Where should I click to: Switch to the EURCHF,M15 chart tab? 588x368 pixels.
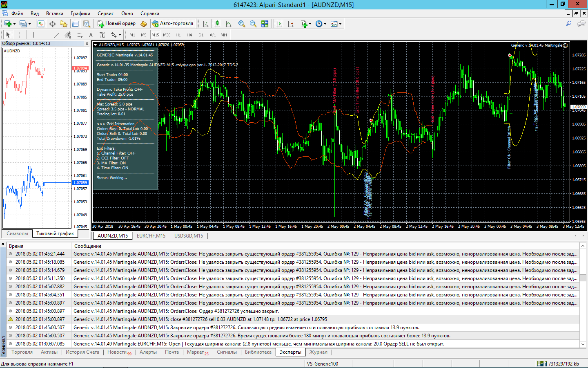(151, 236)
